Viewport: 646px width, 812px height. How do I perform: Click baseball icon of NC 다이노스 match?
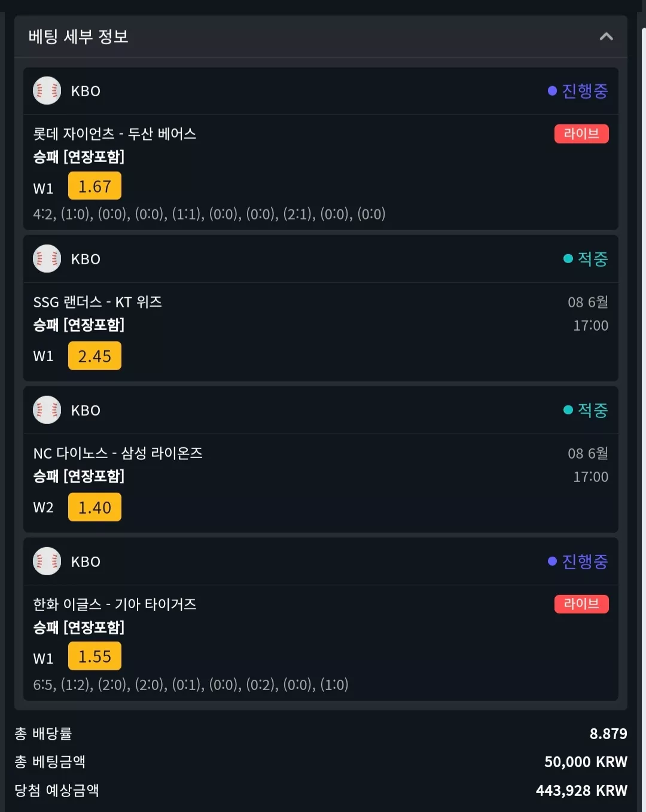47,410
